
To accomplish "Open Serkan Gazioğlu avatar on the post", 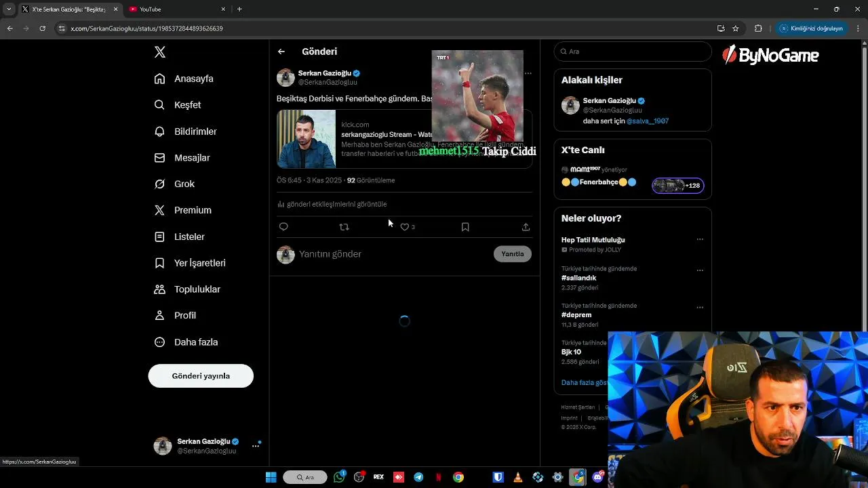I will (285, 77).
